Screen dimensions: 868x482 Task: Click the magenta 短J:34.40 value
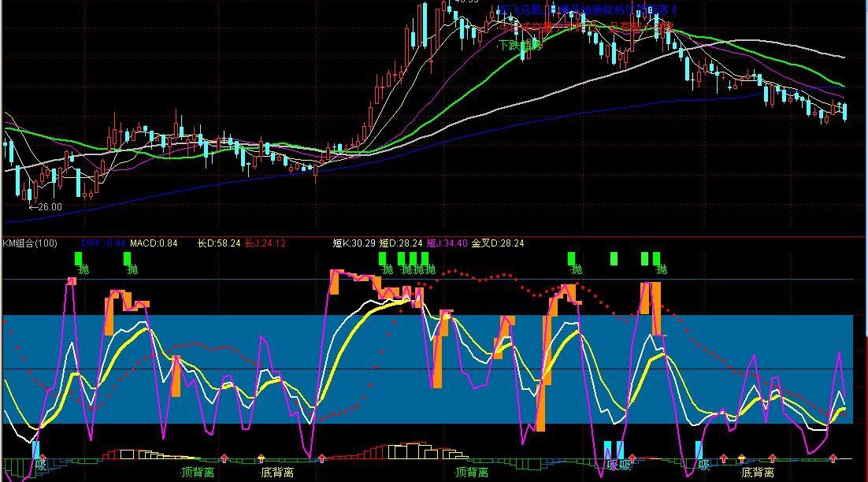point(447,243)
